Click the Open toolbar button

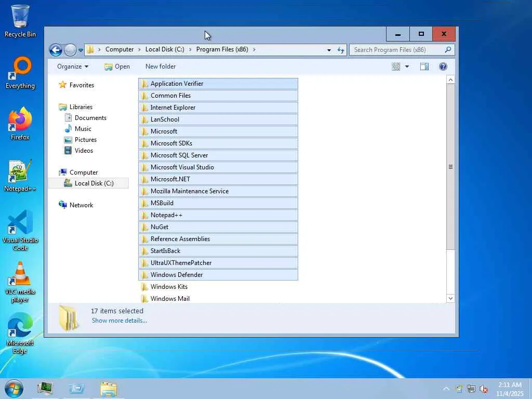pos(117,66)
